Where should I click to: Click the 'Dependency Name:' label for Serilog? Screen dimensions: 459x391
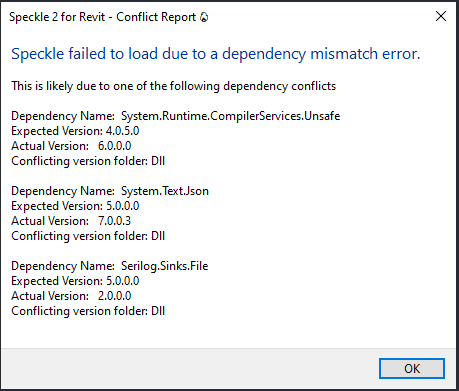(x=63, y=266)
